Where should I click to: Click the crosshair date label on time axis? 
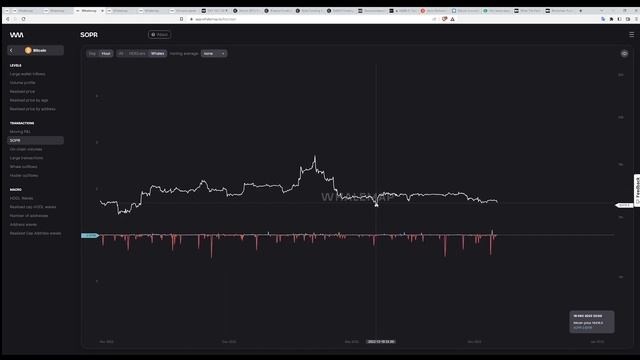pyautogui.click(x=381, y=342)
